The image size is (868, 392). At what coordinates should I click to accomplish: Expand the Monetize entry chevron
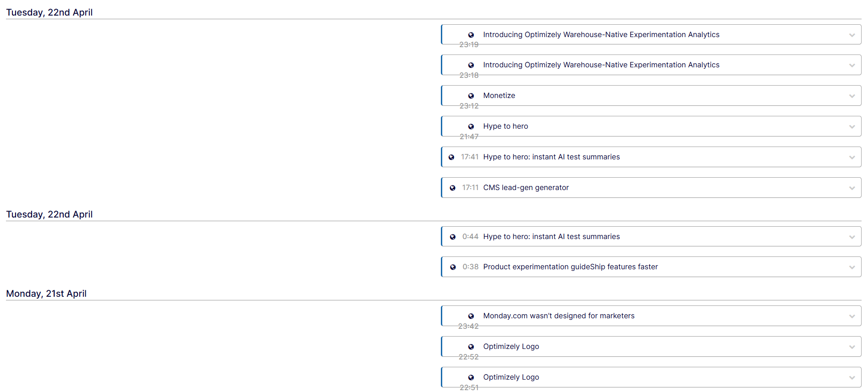click(x=852, y=96)
